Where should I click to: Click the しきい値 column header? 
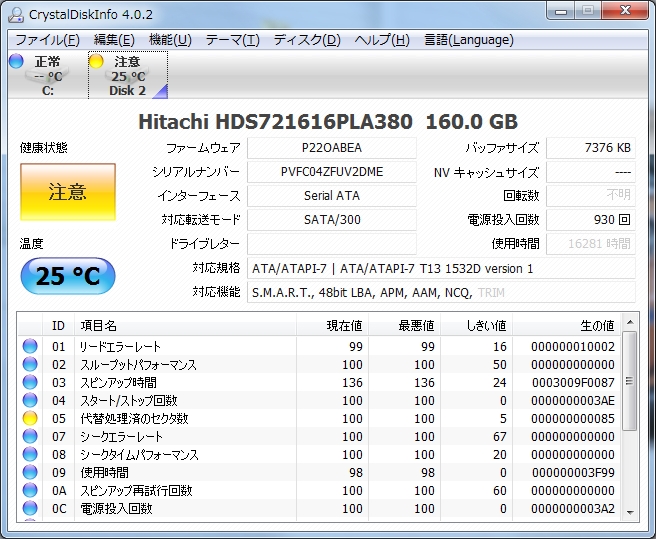[477, 325]
